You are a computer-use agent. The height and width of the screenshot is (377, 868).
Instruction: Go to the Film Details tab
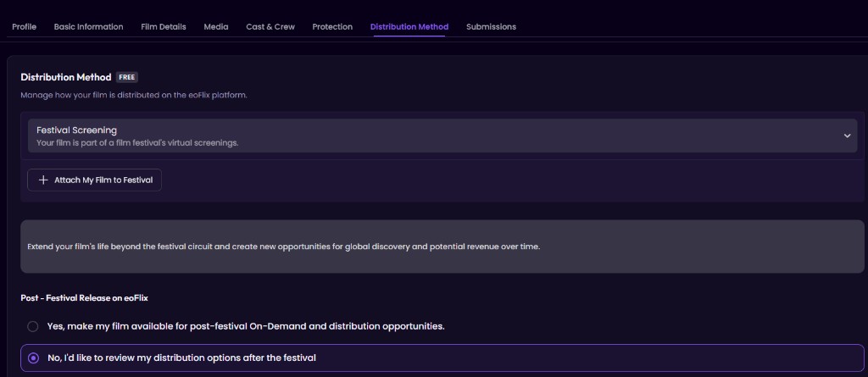164,26
